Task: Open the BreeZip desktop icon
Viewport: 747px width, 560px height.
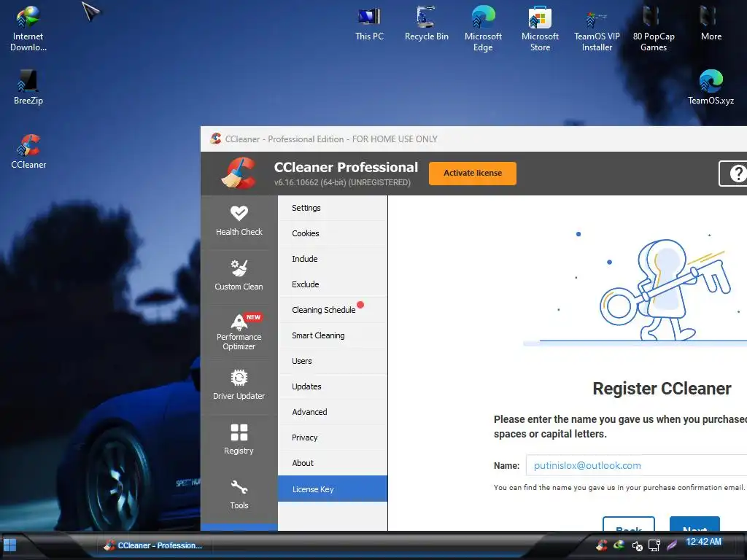Action: click(x=28, y=87)
